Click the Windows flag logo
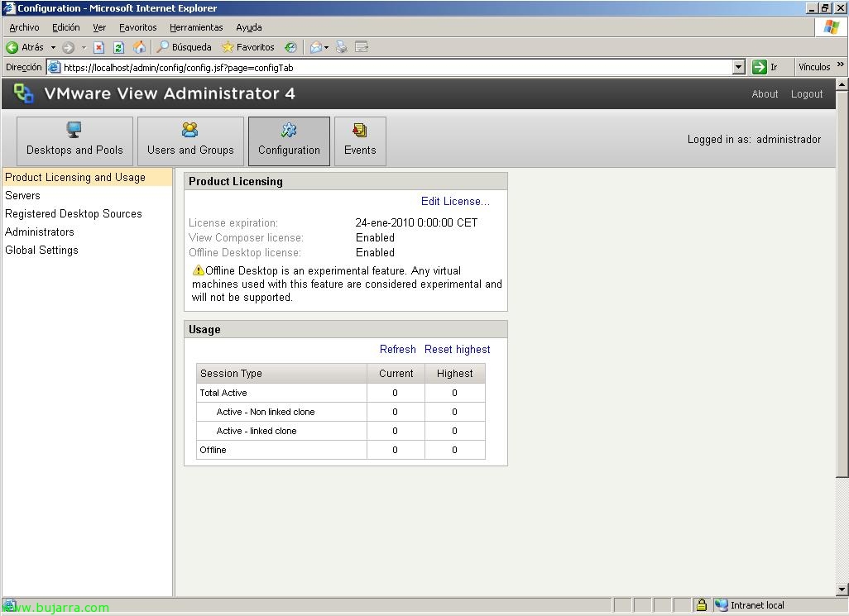The image size is (849, 616). (831, 26)
